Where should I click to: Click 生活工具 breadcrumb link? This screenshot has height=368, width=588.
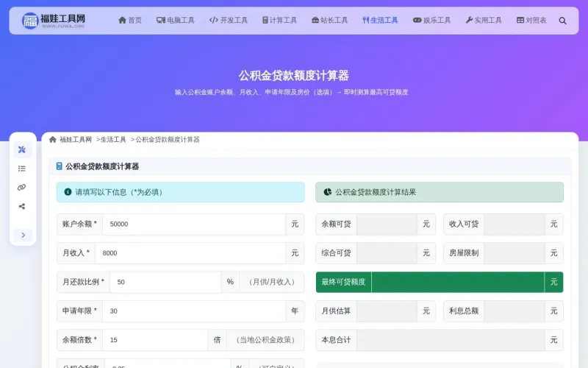coord(113,139)
